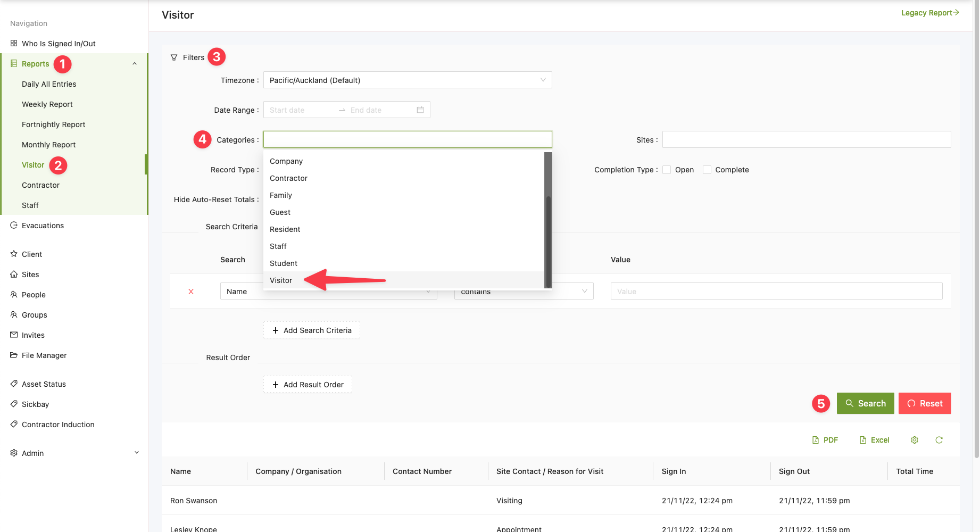Open Evacuations from the navigation sidebar
The width and height of the screenshot is (980, 532).
coord(43,226)
